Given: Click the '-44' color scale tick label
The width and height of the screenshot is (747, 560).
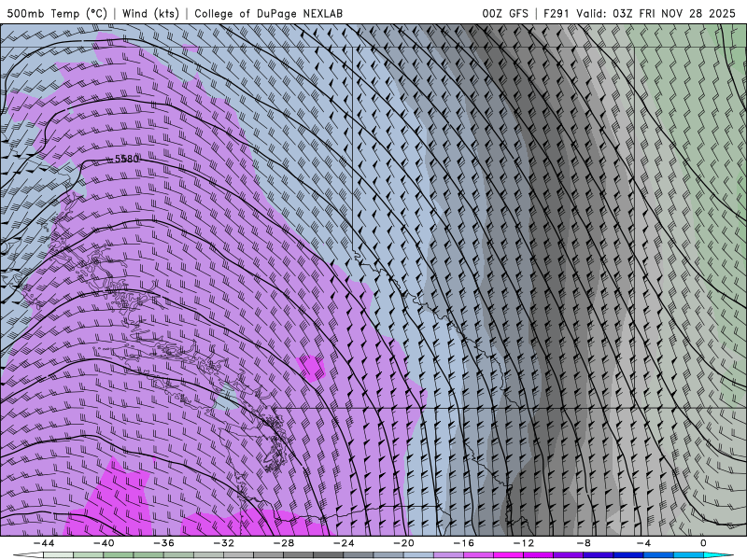Looking at the screenshot, I should tap(44, 543).
